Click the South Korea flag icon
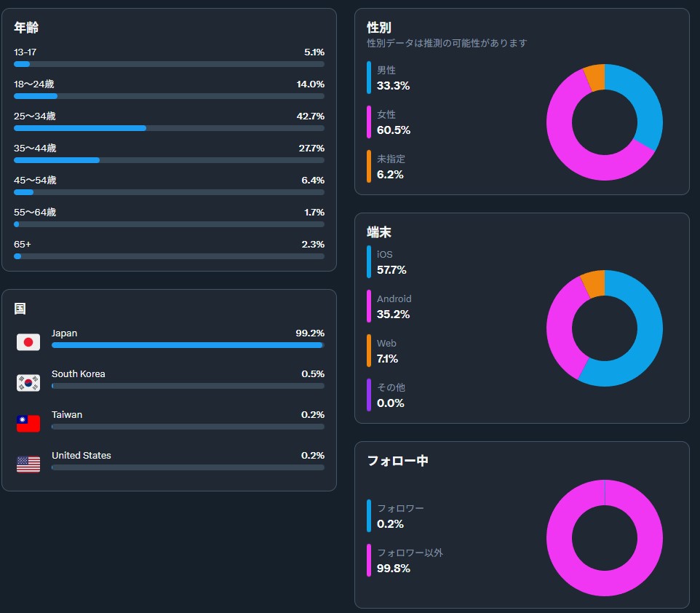Image resolution: width=700 pixels, height=613 pixels. pos(28,382)
